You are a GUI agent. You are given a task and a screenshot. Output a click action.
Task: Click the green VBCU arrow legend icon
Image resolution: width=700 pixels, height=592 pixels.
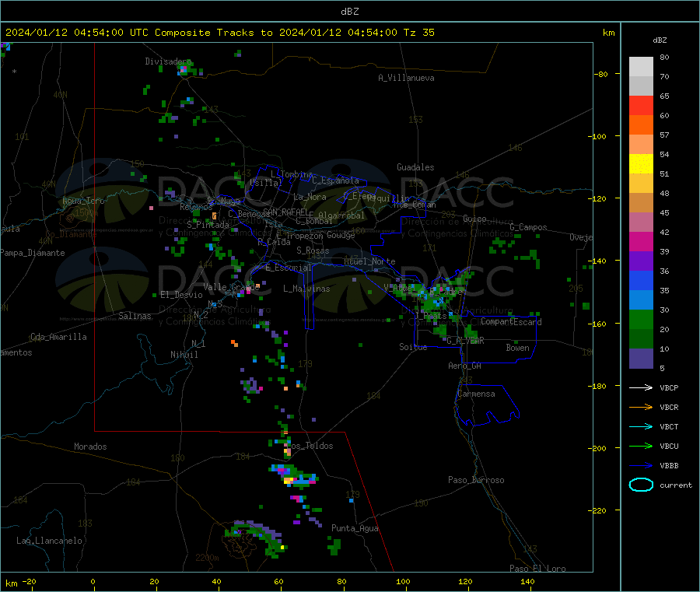click(641, 446)
